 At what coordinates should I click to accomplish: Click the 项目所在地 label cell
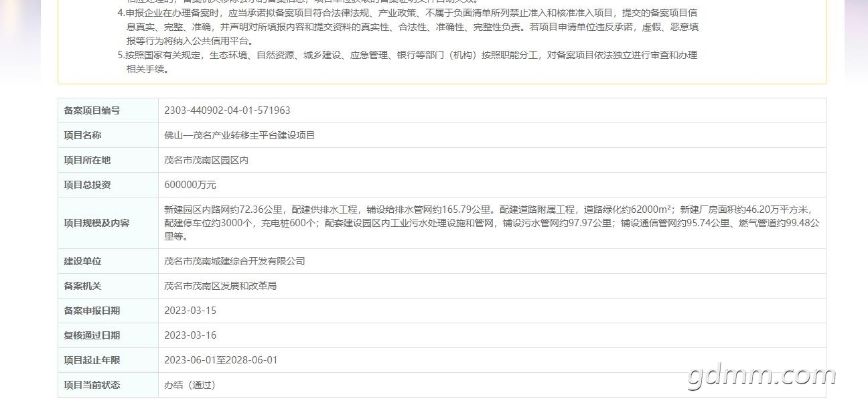pos(108,160)
